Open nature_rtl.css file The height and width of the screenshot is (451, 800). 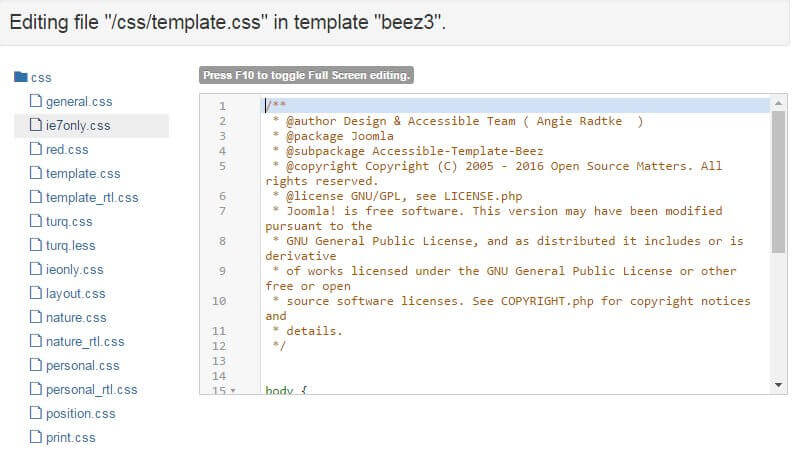tap(85, 342)
